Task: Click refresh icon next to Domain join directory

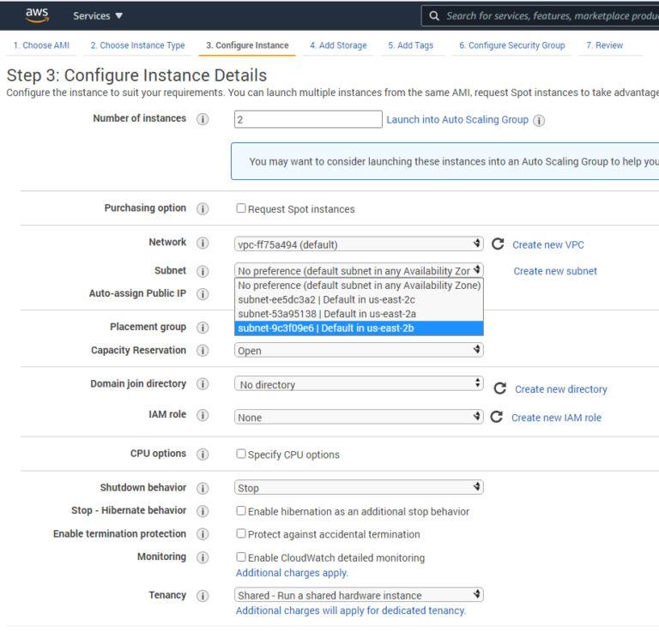Action: 500,388
